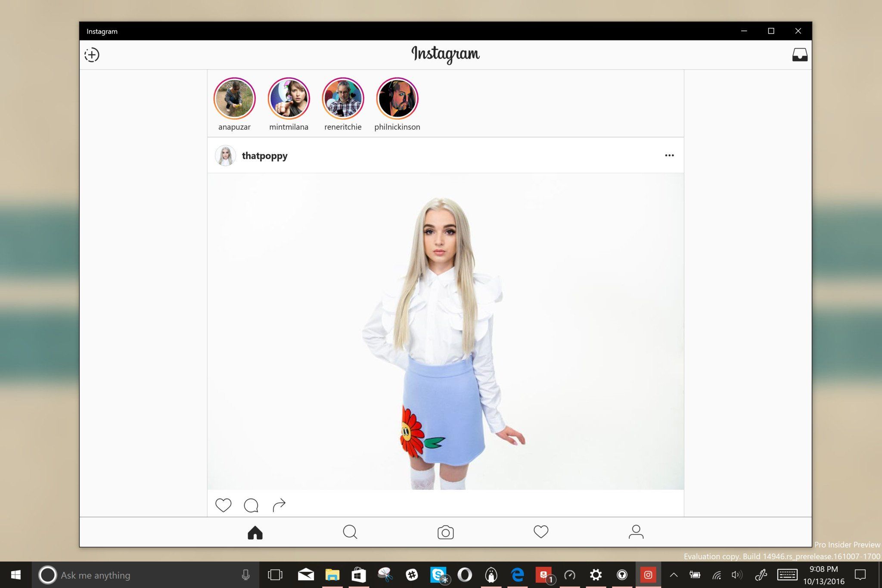Like thatpoppy's post with the heart
The image size is (882, 588).
click(x=223, y=504)
